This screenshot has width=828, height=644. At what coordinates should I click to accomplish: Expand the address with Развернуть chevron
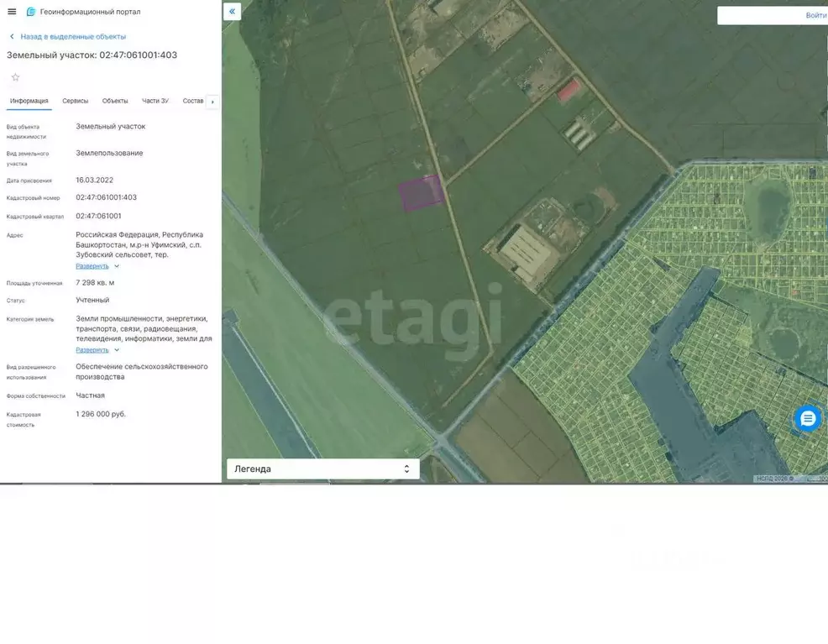[117, 266]
